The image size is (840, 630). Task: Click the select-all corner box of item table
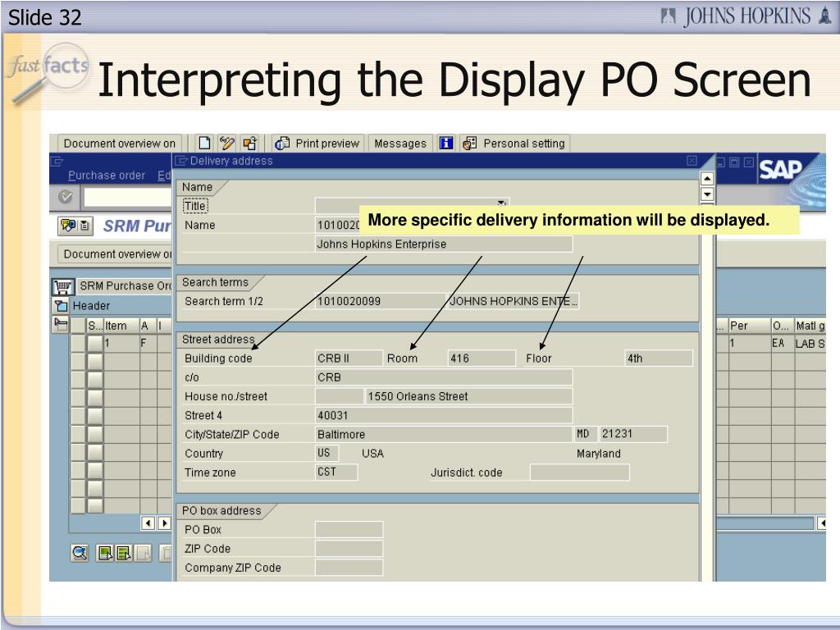tap(78, 325)
